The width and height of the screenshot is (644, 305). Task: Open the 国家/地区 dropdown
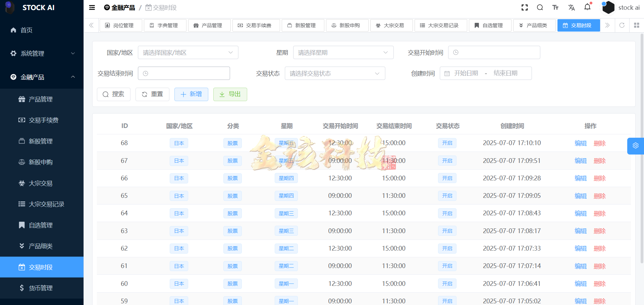tap(188, 52)
